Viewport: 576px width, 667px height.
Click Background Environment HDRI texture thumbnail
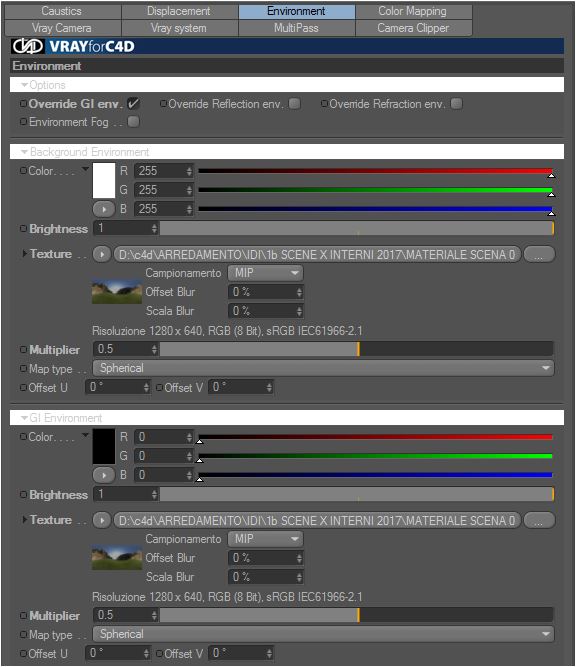pos(117,291)
